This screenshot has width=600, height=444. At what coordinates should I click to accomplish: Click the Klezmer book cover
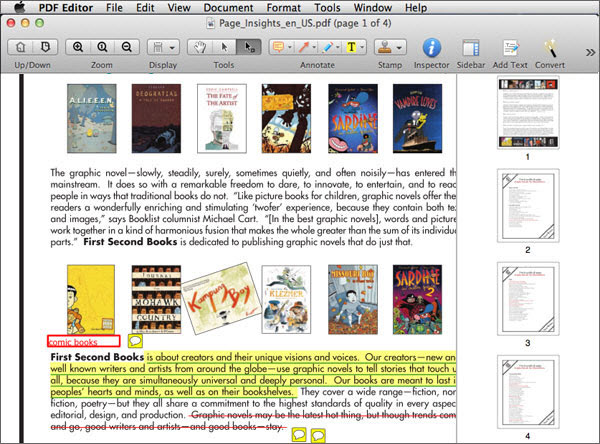[x=286, y=299]
